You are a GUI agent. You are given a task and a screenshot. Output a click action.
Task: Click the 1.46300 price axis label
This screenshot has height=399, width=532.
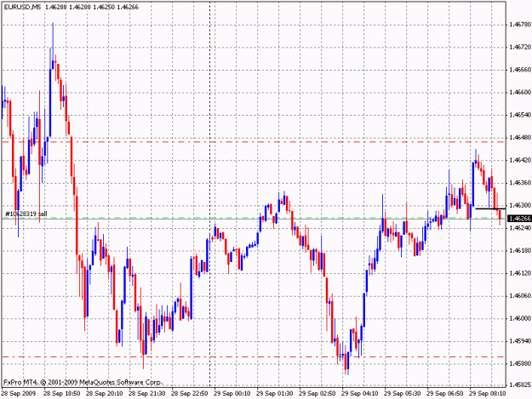[520, 205]
